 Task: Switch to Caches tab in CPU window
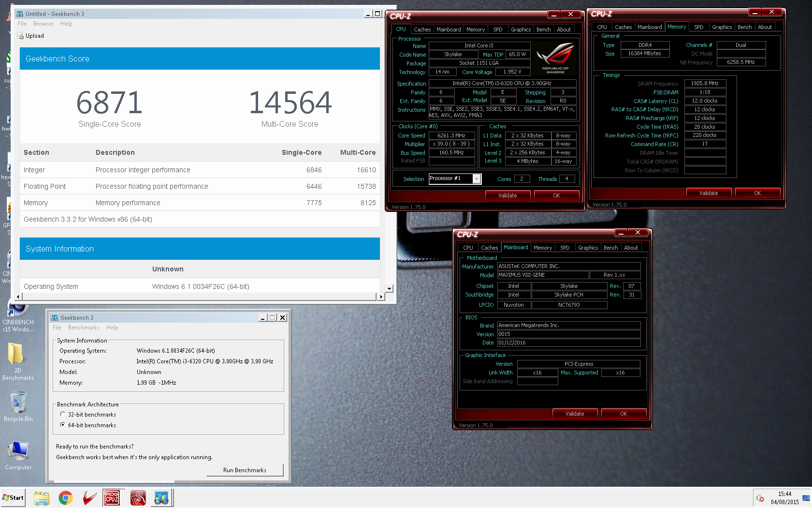pyautogui.click(x=422, y=30)
